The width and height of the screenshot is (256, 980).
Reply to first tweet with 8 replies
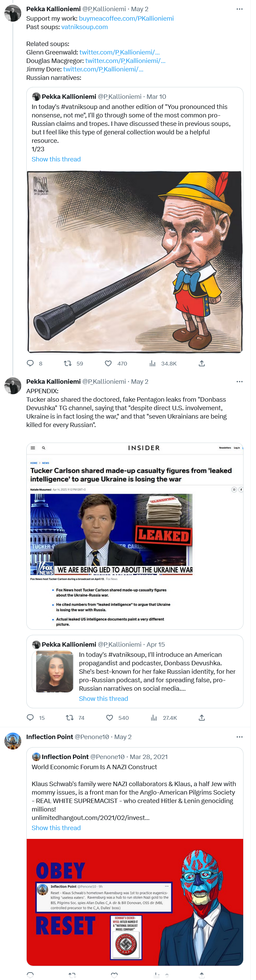click(30, 363)
